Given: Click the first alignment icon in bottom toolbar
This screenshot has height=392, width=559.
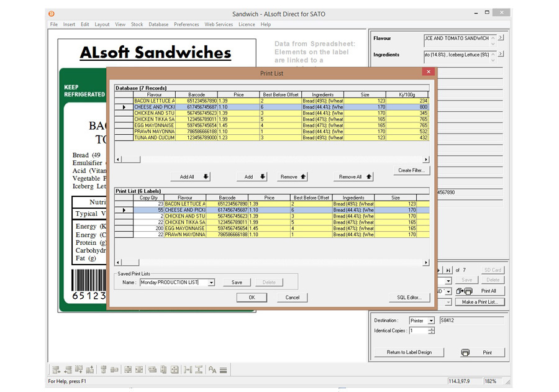Looking at the screenshot, I should pyautogui.click(x=56, y=370).
